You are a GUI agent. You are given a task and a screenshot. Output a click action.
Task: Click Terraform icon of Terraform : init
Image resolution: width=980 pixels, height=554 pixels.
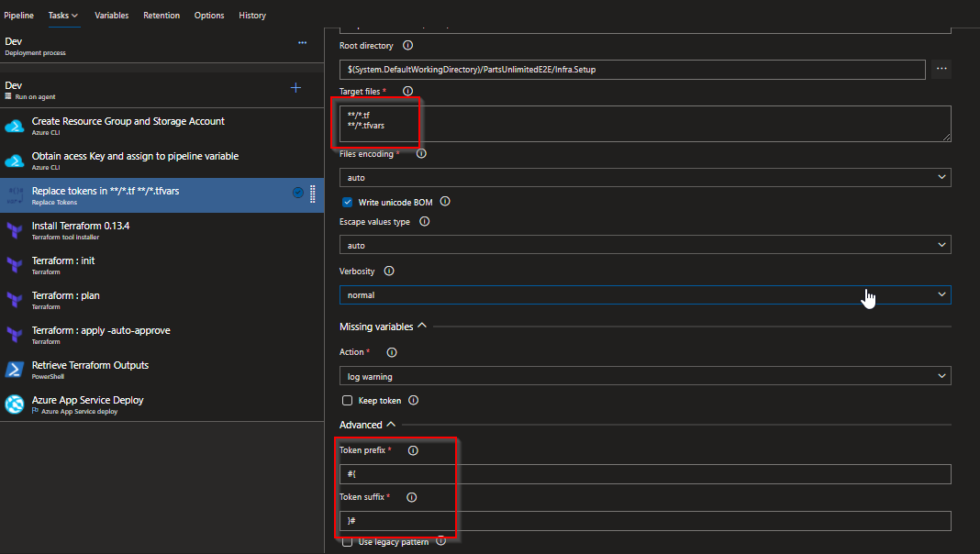15,265
